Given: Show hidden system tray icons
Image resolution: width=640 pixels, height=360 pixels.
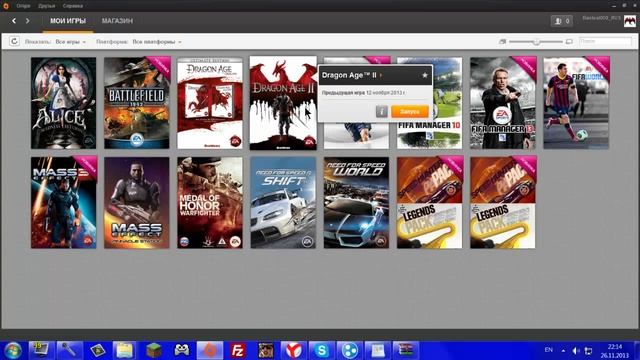Looking at the screenshot, I should coord(563,351).
